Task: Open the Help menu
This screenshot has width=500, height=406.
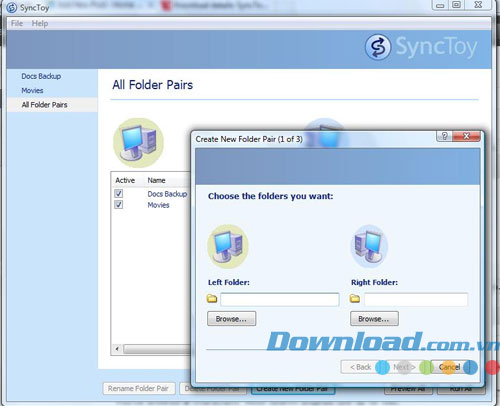Action: pyautogui.click(x=40, y=23)
